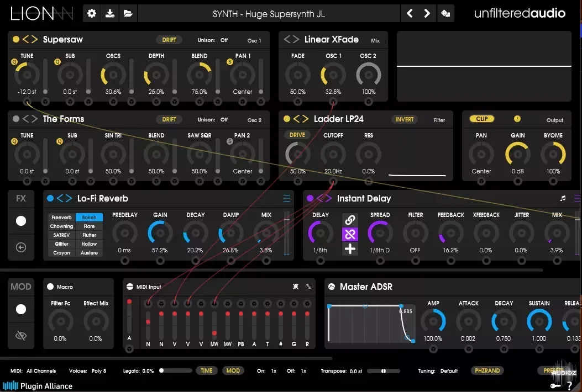The width and height of the screenshot is (582, 392).
Task: Open the Supersaw oscillator type selector arrows
Action: 30,39
